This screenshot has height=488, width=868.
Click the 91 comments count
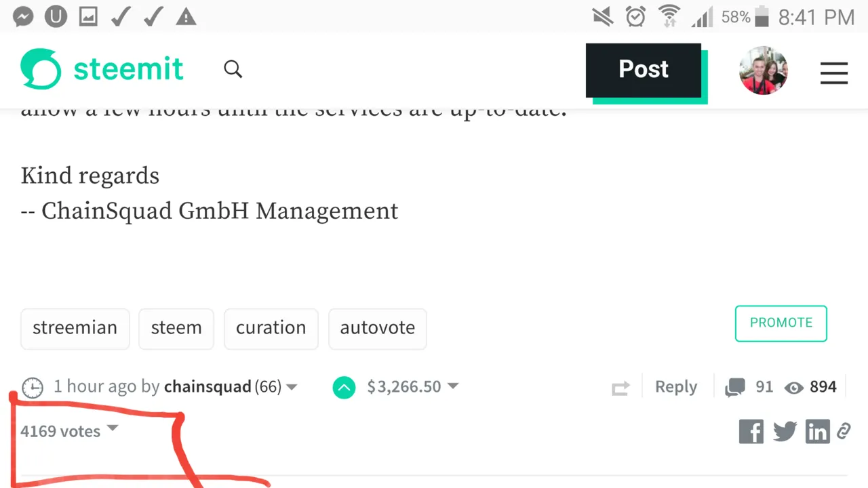coord(764,387)
